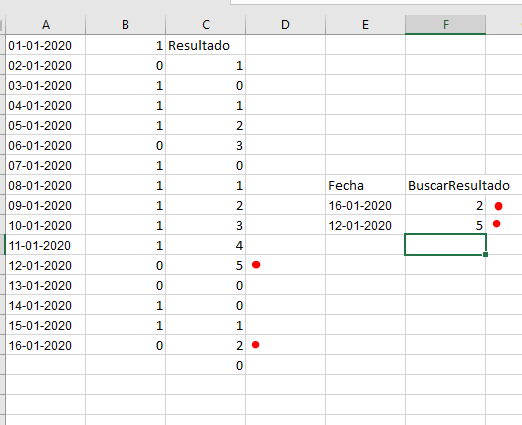Click the BuscarResultado value 2 cell
Viewport: 522px width, 425px height.
pyautogui.click(x=445, y=205)
